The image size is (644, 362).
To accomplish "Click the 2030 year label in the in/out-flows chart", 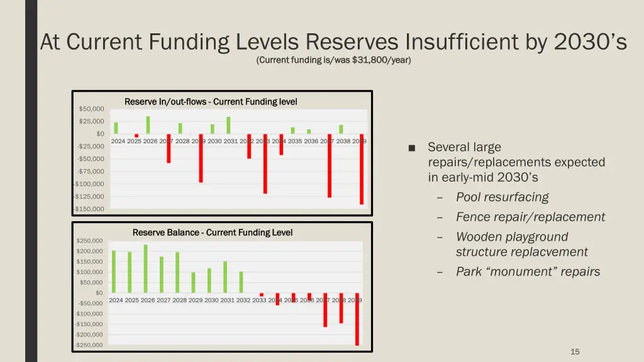I will pyautogui.click(x=214, y=141).
